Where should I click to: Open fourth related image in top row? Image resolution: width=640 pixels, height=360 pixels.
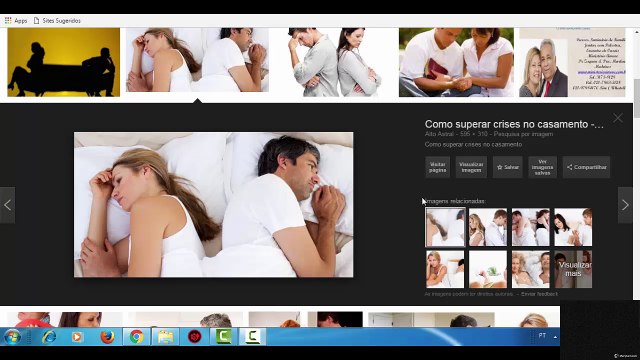click(x=573, y=227)
